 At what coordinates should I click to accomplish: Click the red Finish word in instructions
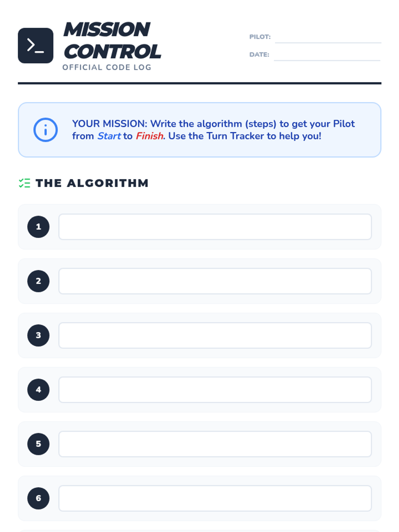[x=150, y=136]
